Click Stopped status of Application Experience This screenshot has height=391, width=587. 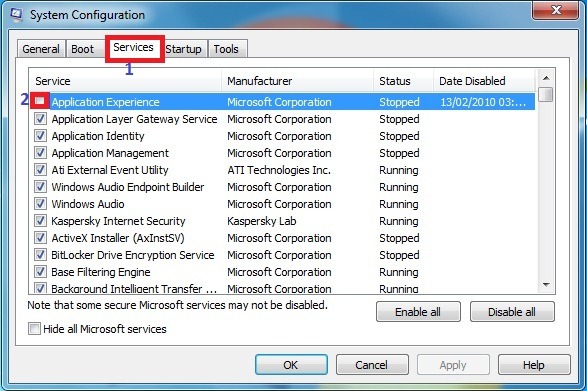click(399, 102)
